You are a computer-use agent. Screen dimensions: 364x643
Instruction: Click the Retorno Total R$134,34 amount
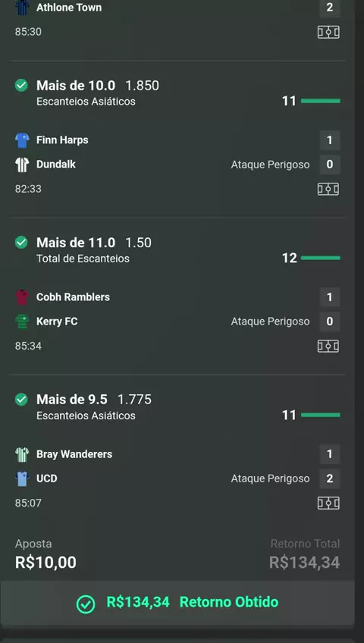(x=305, y=562)
